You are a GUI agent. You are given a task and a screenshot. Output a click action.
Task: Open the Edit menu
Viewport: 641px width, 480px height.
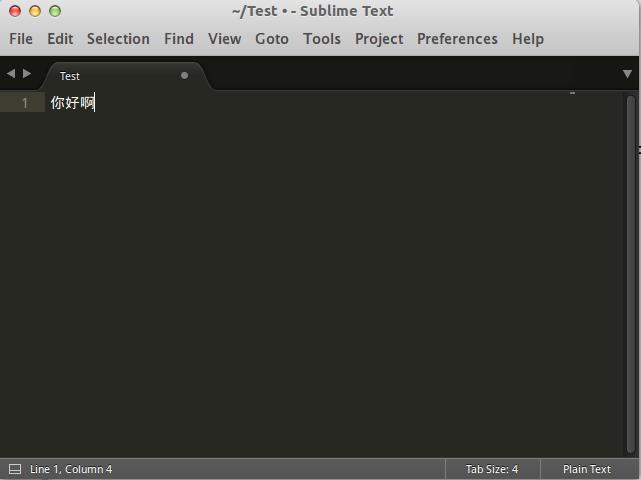click(60, 39)
